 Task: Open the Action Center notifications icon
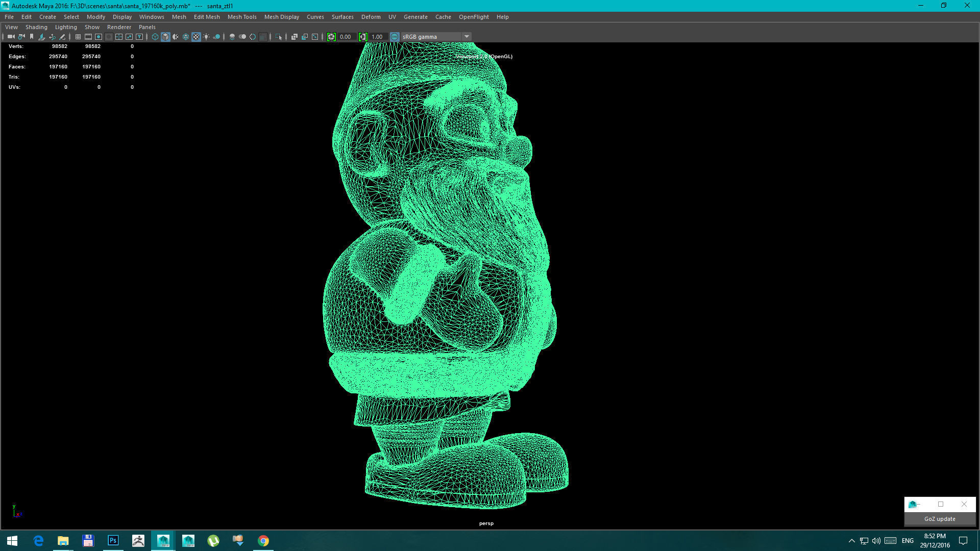[963, 541]
